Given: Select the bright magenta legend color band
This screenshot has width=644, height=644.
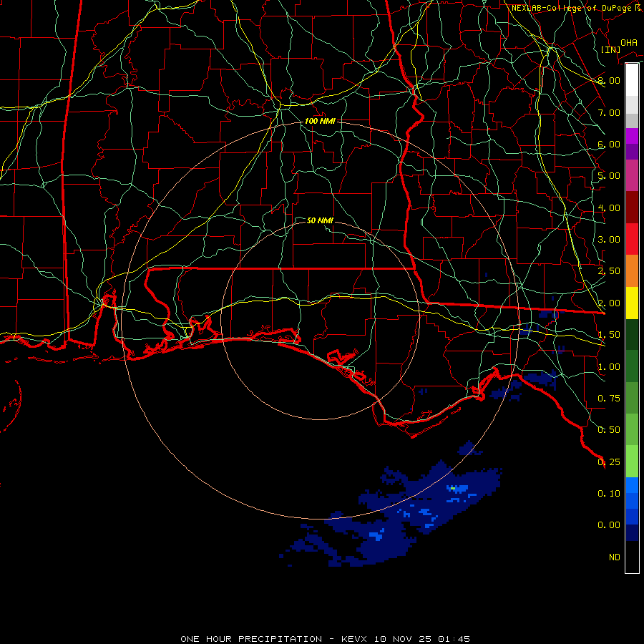Looking at the screenshot, I should pyautogui.click(x=632, y=136).
